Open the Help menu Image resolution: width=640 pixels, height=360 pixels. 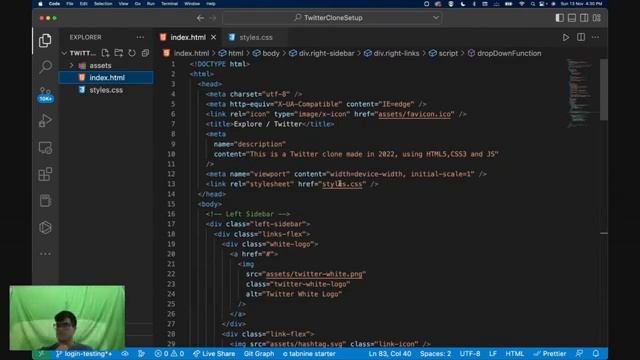[x=211, y=4]
